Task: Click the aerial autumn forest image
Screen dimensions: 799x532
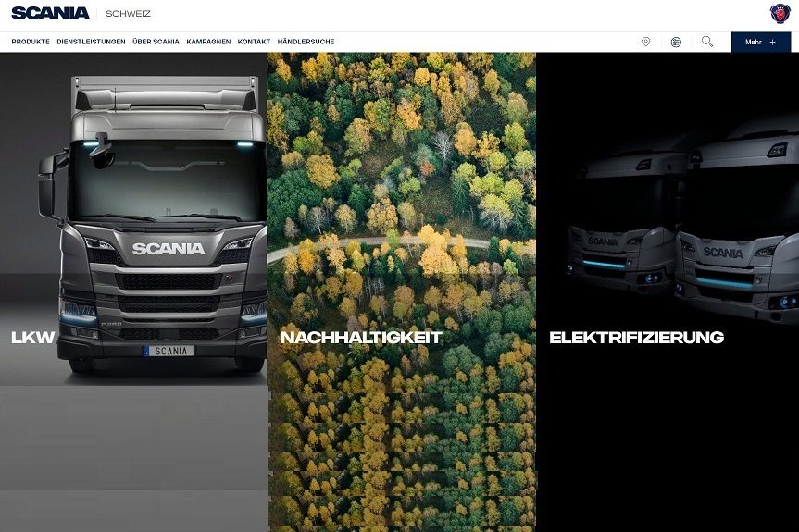Action: (x=401, y=185)
